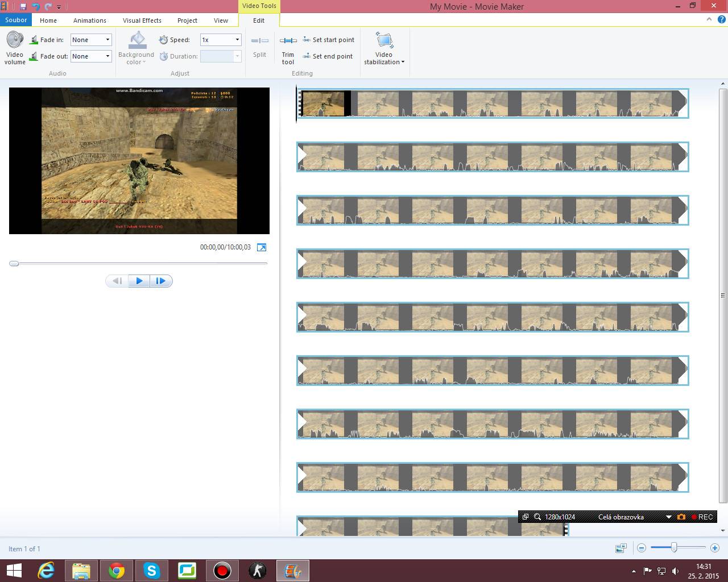The width and height of the screenshot is (728, 582).
Task: Click the zoom in time scale button
Action: pos(715,548)
